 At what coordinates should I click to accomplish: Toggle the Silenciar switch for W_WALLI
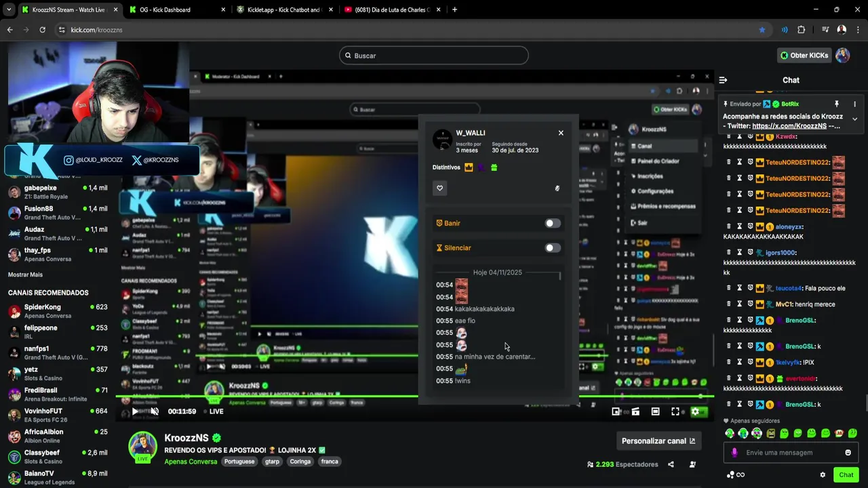point(553,248)
